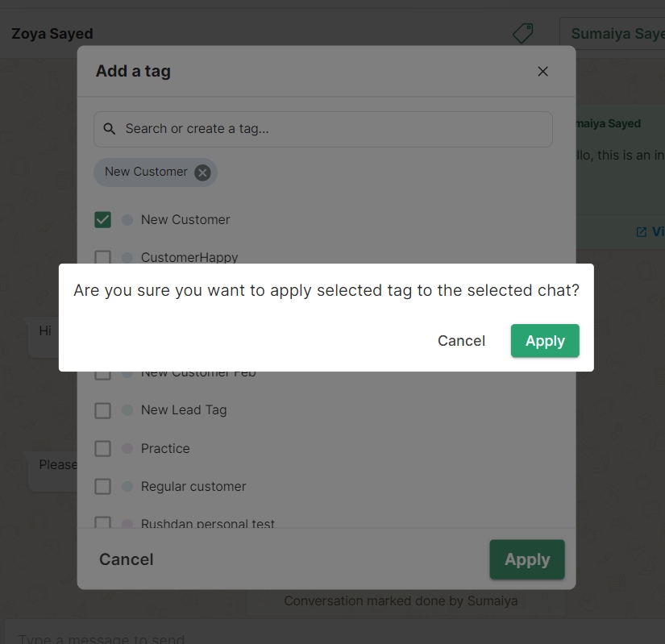
Task: Tick the Practice tag checkbox
Action: coord(102,449)
